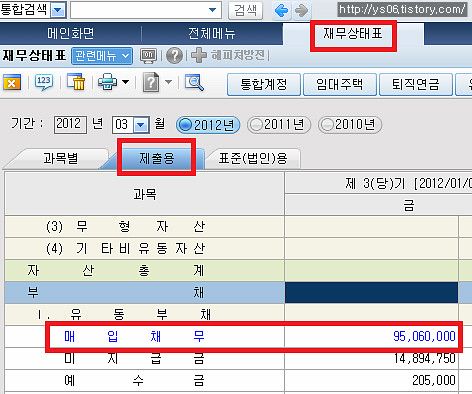Viewport: 472px width, 394px height.
Task: Open the printer options dropdown arrow
Action: coord(125,82)
